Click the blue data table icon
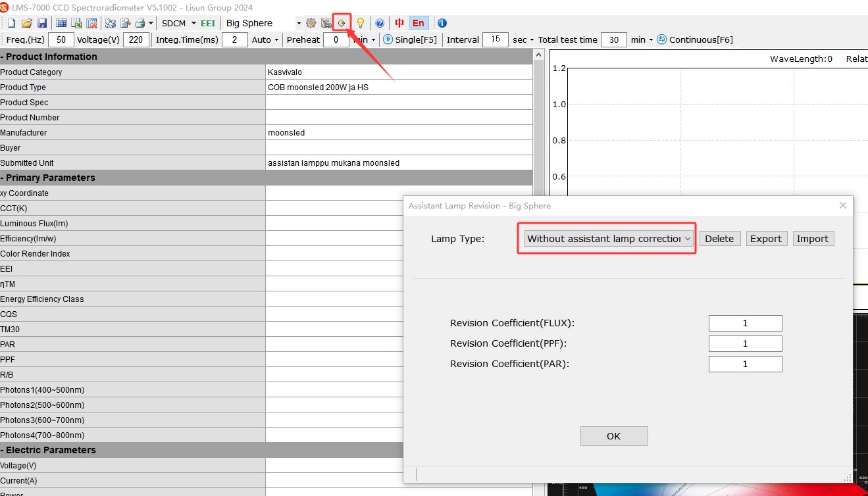 pyautogui.click(x=61, y=23)
